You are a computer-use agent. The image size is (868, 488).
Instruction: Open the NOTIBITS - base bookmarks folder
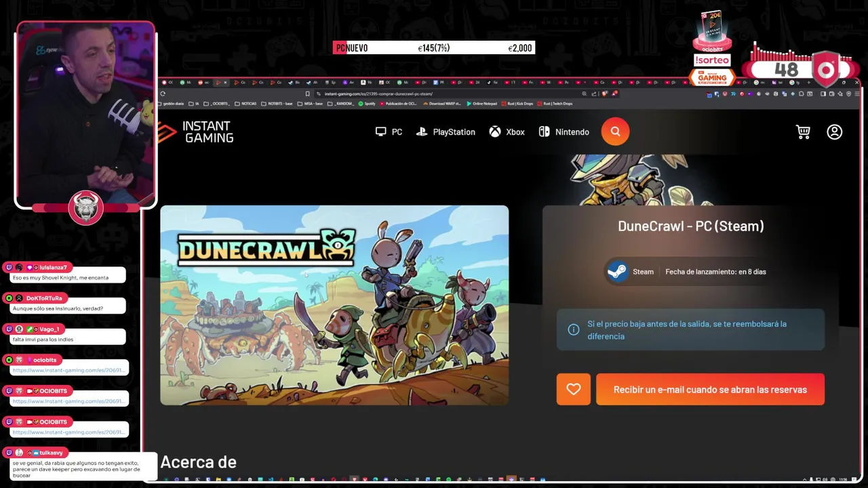[277, 104]
